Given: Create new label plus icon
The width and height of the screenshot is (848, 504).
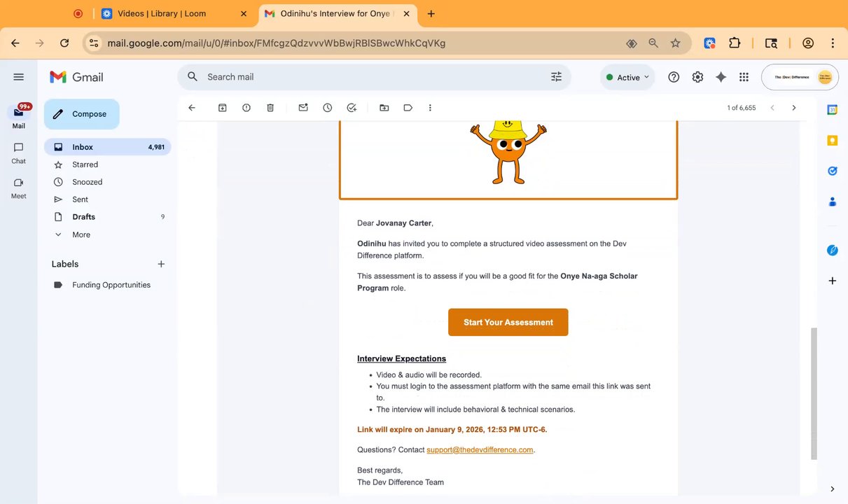Looking at the screenshot, I should point(161,264).
